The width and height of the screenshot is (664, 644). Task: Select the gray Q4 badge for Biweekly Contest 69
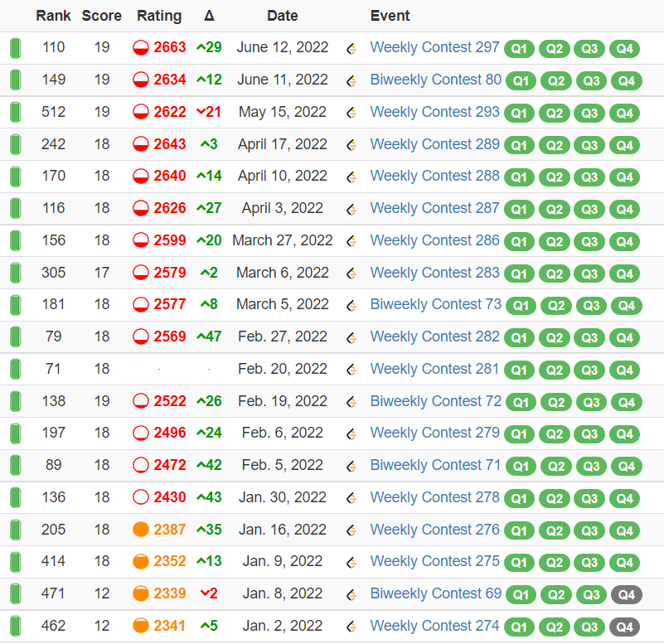point(626,594)
